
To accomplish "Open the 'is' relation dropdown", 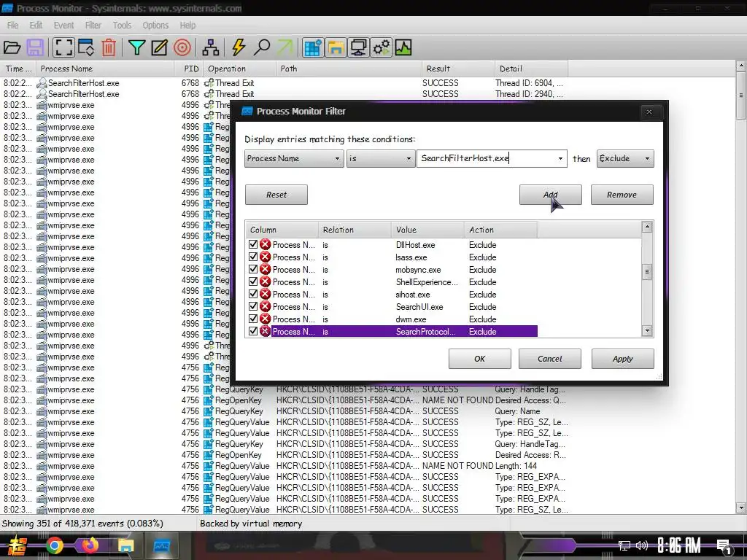I will click(380, 158).
